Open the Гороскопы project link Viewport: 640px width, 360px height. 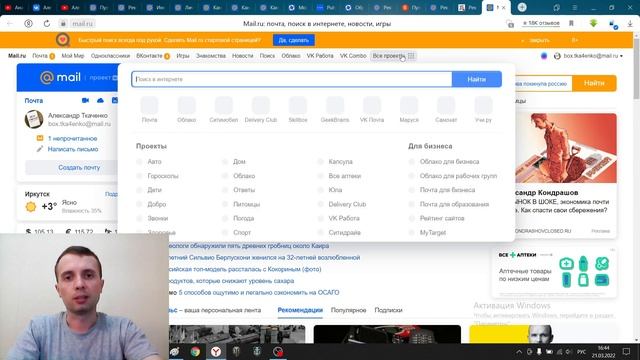pyautogui.click(x=163, y=176)
